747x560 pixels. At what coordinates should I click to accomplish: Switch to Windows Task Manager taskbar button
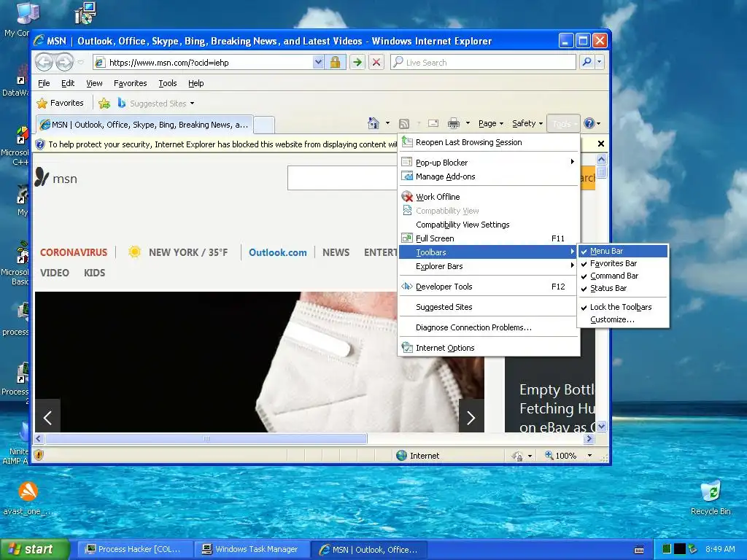click(252, 550)
